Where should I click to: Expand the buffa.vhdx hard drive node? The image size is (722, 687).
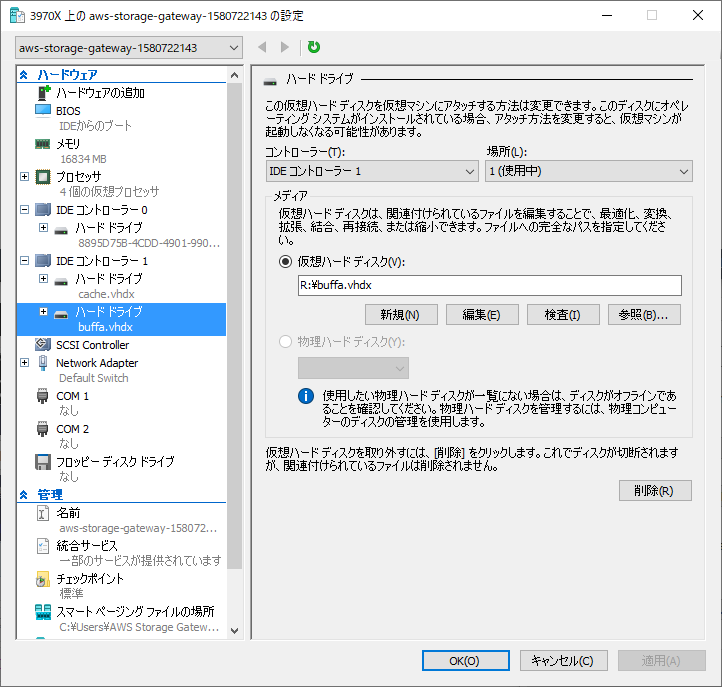[43, 312]
